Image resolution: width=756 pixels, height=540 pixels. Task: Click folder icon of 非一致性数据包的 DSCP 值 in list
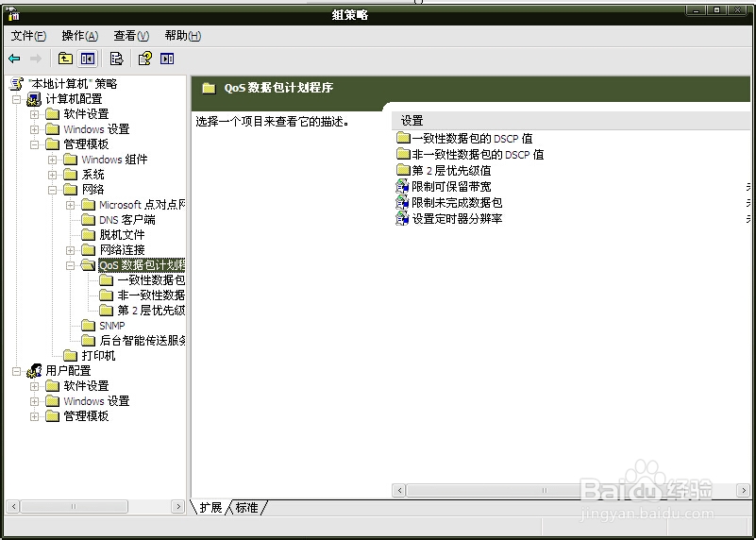tap(403, 154)
